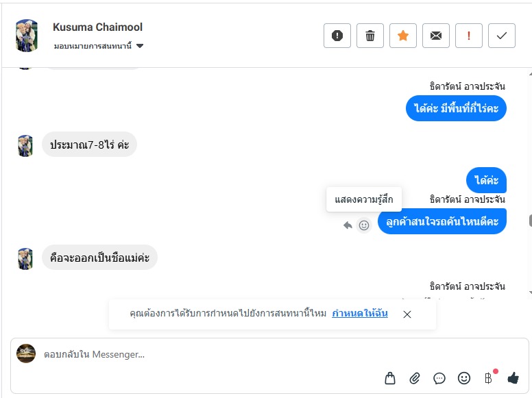
Task: Focus the Reply in Messenger text field
Action: 206,354
